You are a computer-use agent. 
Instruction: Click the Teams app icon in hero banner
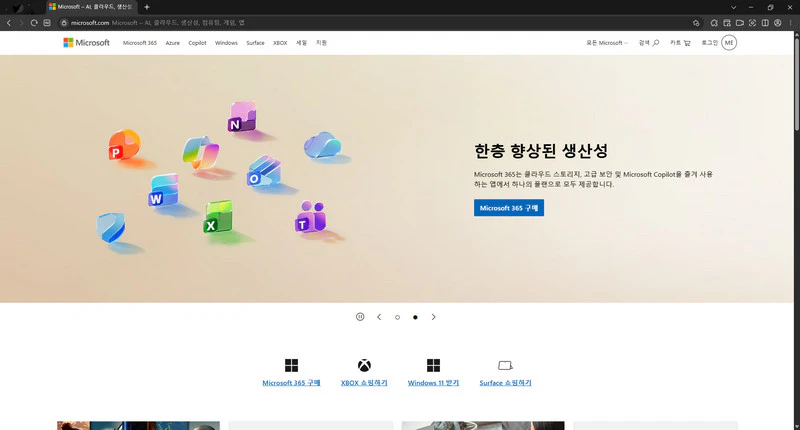[310, 217]
